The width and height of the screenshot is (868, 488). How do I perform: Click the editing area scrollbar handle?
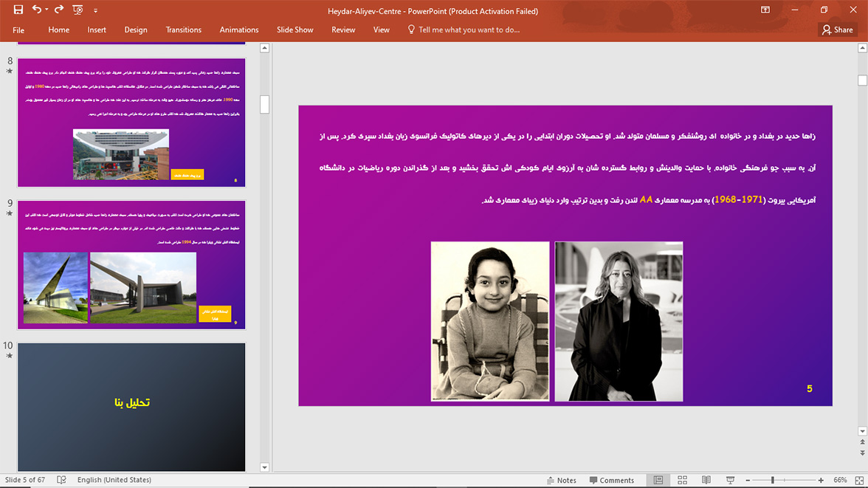click(x=862, y=80)
